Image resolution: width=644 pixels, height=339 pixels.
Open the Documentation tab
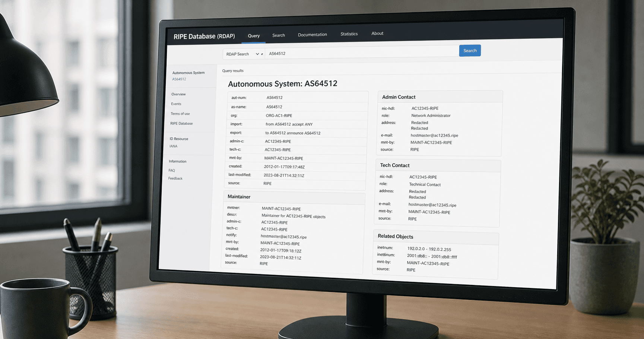pos(313,35)
